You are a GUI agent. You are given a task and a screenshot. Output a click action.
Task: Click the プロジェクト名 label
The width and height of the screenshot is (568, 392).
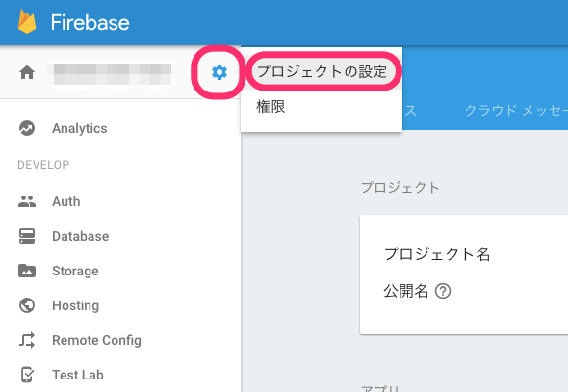(x=437, y=254)
